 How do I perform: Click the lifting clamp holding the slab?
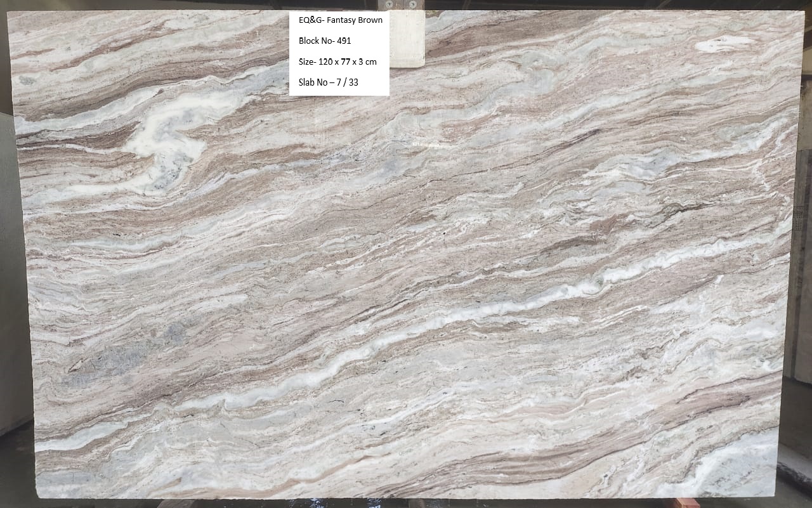[407, 38]
